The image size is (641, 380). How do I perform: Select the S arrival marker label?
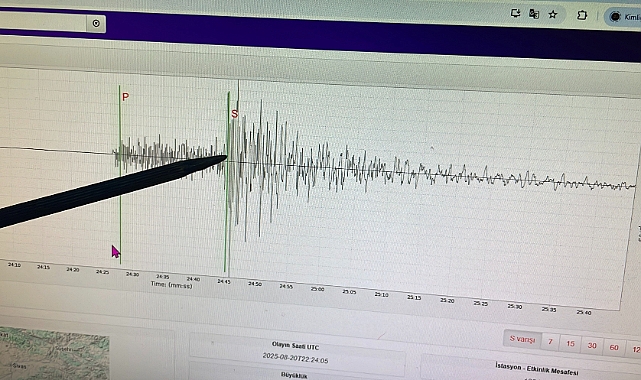click(x=235, y=114)
